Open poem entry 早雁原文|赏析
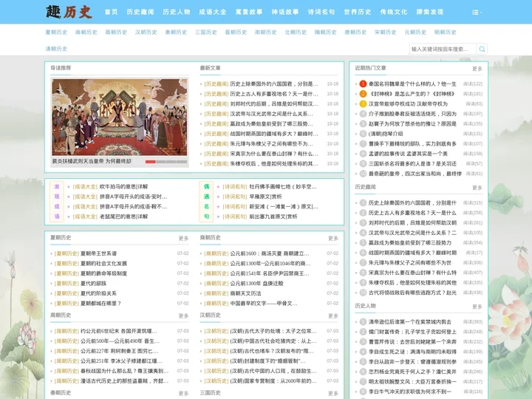The width and height of the screenshot is (532, 399). point(265,197)
